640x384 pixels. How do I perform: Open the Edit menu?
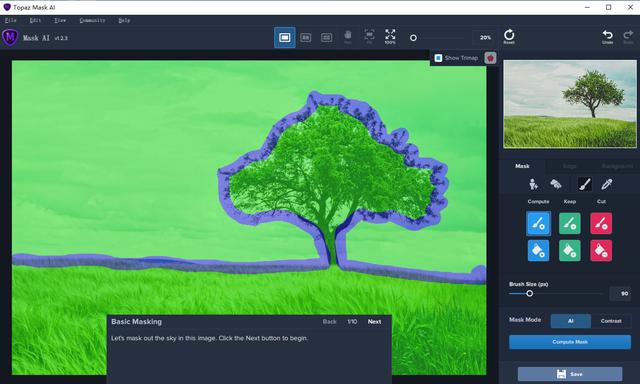click(x=35, y=20)
